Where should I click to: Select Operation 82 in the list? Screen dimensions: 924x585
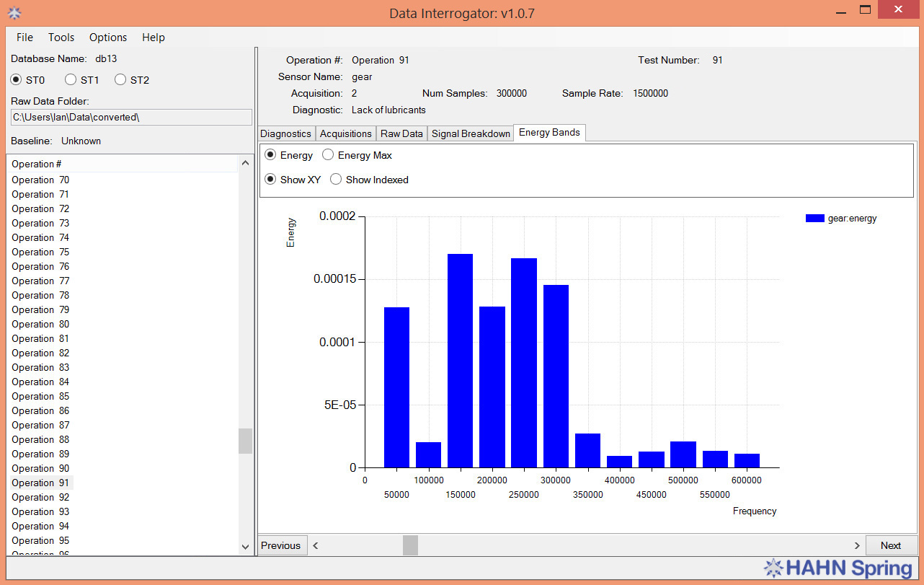(40, 353)
